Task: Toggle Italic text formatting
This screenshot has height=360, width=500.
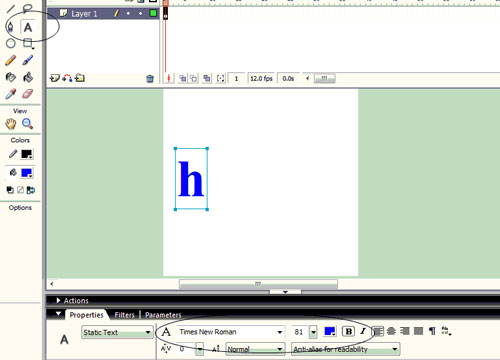Action: pyautogui.click(x=363, y=331)
